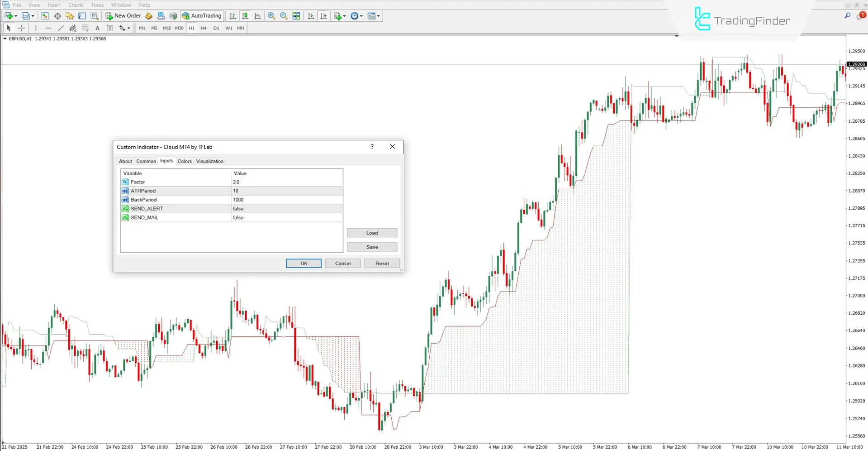Open the Visualization tab
Image resolution: width=868 pixels, height=451 pixels.
point(209,161)
